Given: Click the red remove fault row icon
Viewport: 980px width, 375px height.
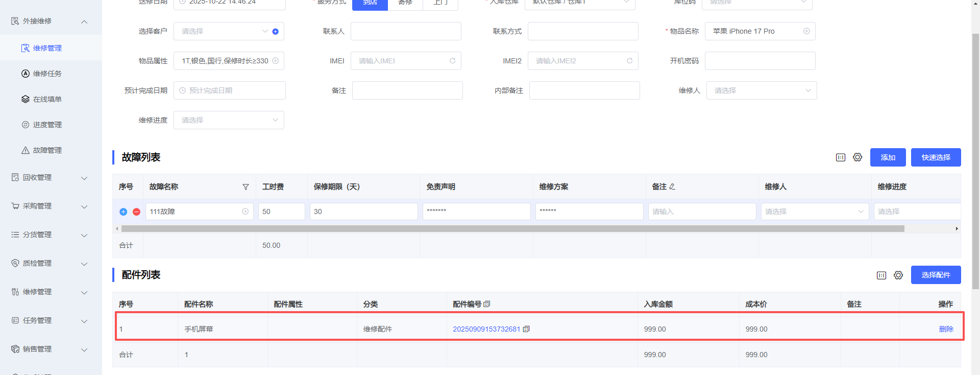Looking at the screenshot, I should tap(136, 212).
